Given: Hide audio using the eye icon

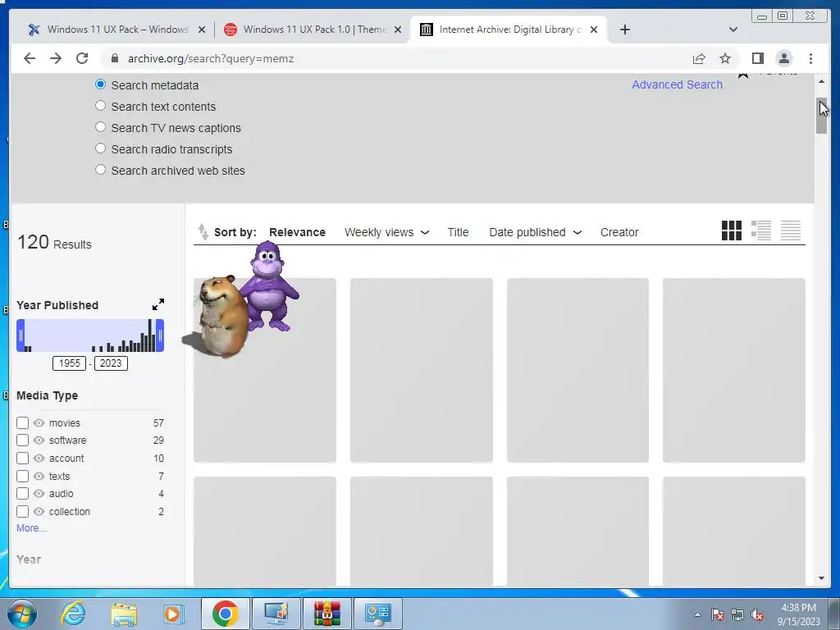Looking at the screenshot, I should (x=39, y=493).
